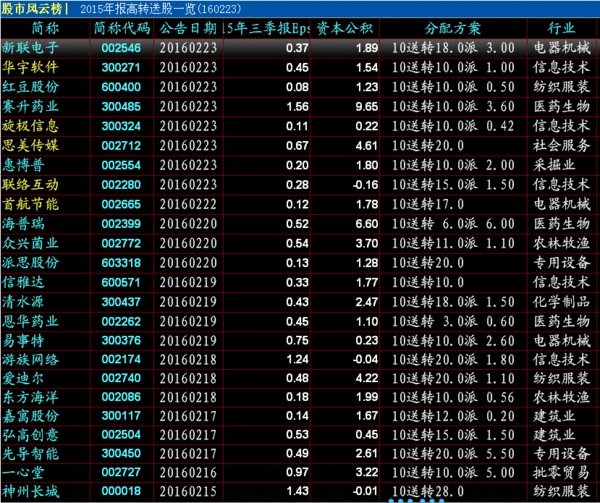The image size is (600, 503).
Task: Select stock name 神州长城
Action: pyautogui.click(x=30, y=491)
